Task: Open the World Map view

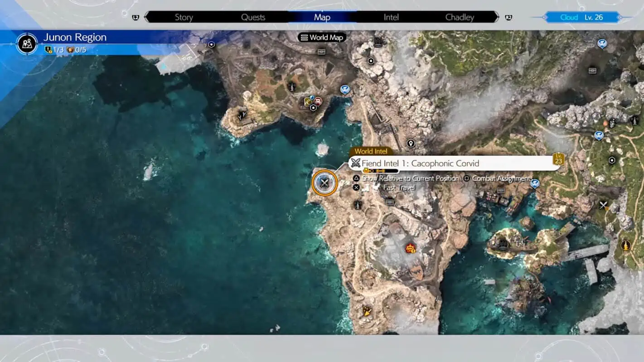Action: (322, 38)
